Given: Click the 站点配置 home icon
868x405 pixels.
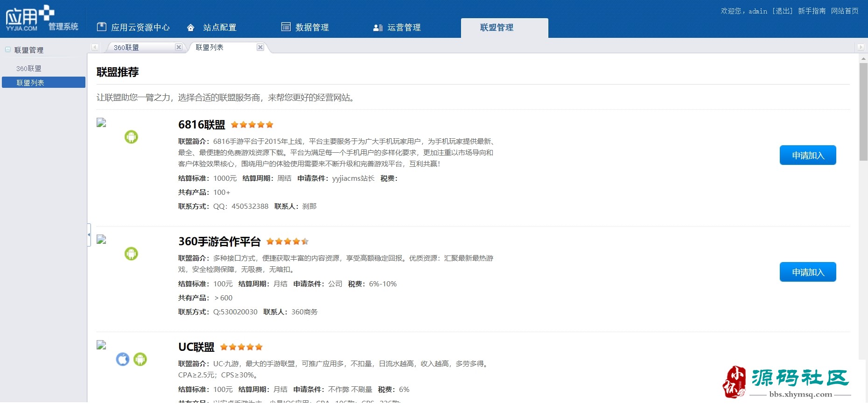Looking at the screenshot, I should pyautogui.click(x=190, y=28).
